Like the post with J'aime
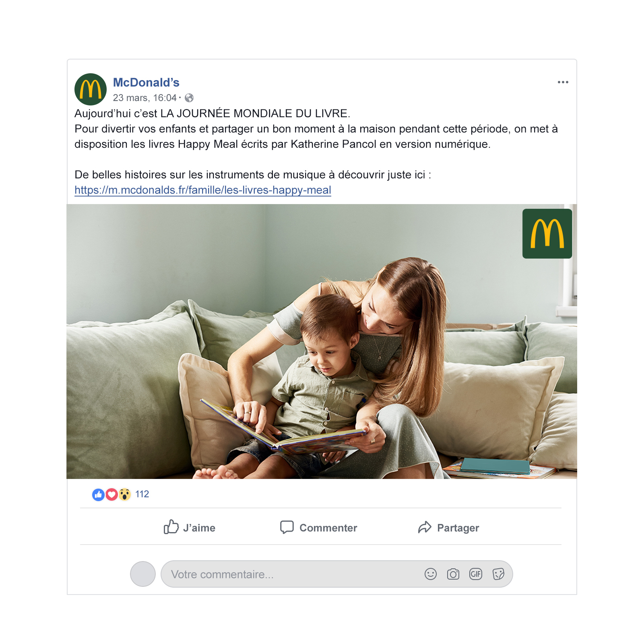 coord(190,527)
